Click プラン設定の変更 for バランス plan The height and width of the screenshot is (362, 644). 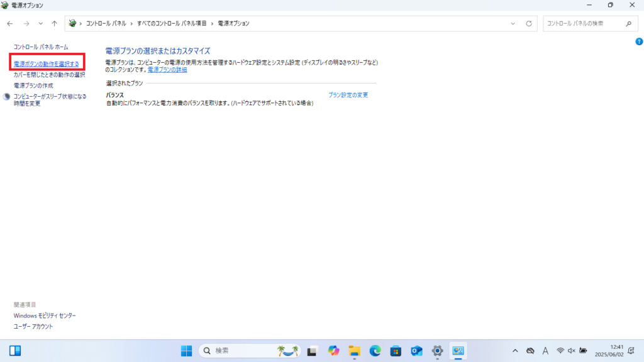[348, 95]
